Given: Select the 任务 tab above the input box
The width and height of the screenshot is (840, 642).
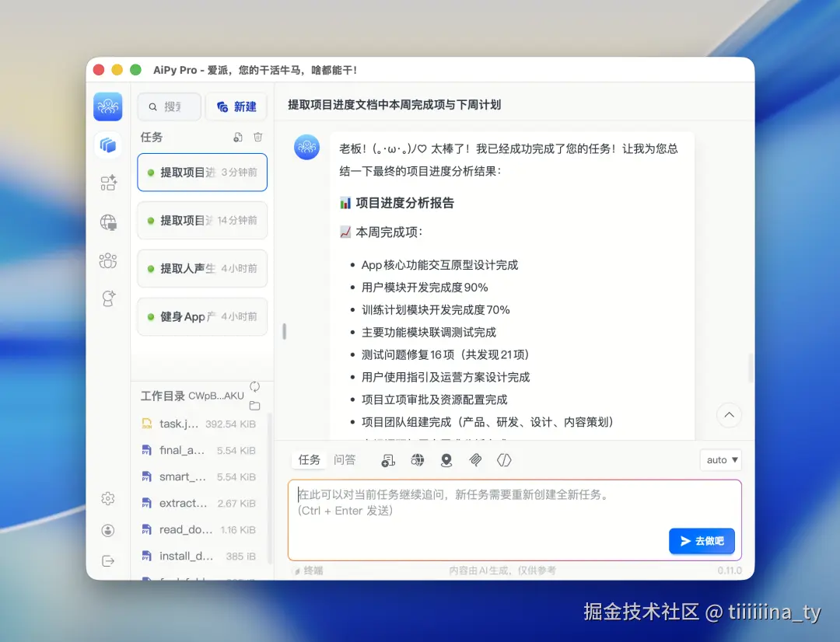Looking at the screenshot, I should click(308, 459).
